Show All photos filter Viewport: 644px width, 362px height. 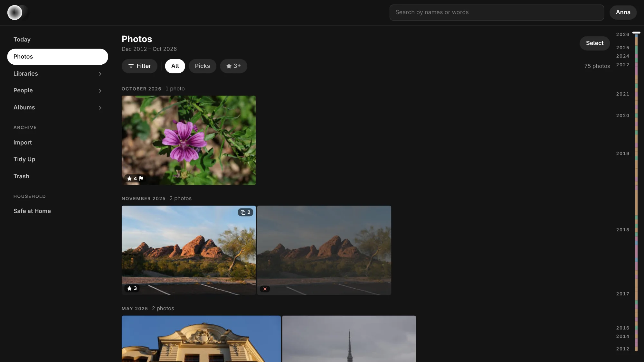pyautogui.click(x=175, y=66)
